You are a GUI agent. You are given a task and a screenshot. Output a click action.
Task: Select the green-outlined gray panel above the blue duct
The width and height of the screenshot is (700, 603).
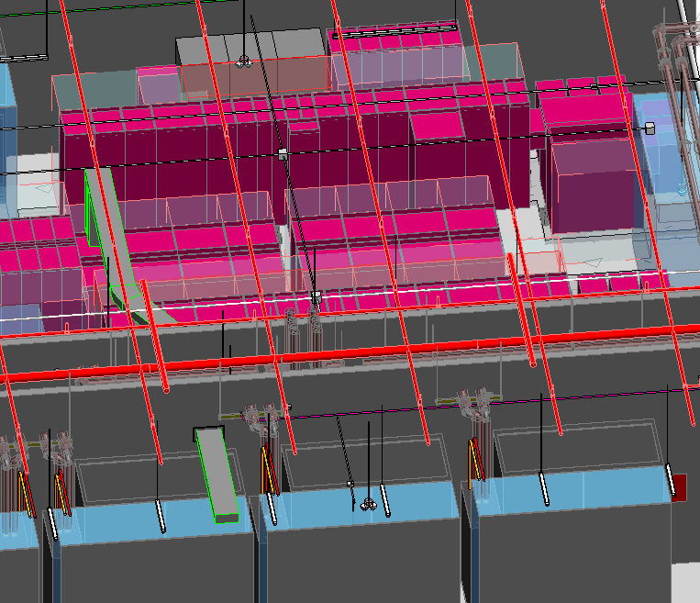[x=217, y=475]
